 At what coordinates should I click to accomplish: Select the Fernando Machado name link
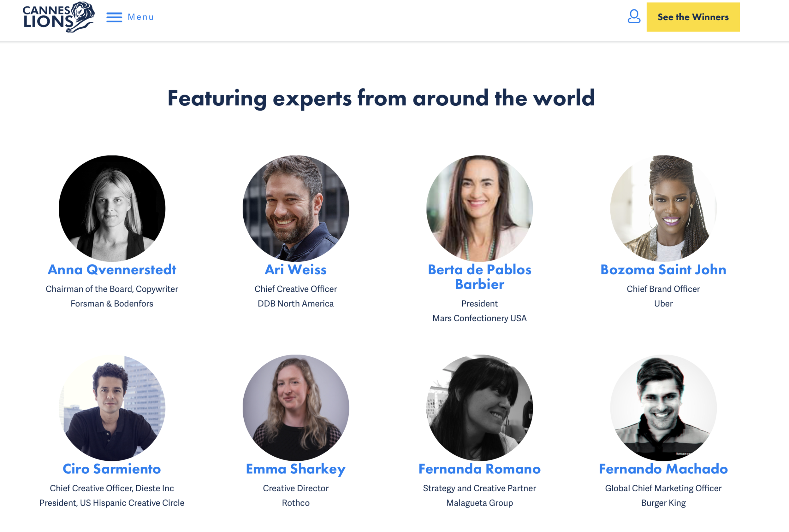[x=663, y=469]
